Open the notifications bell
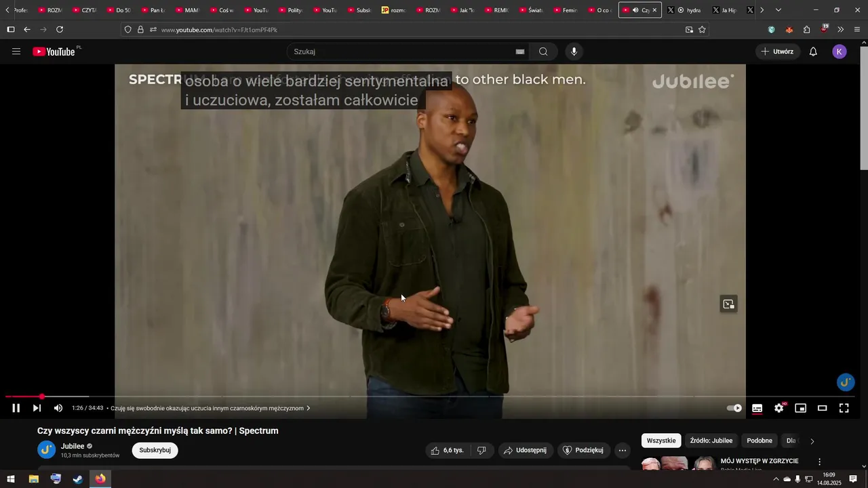 pyautogui.click(x=813, y=52)
